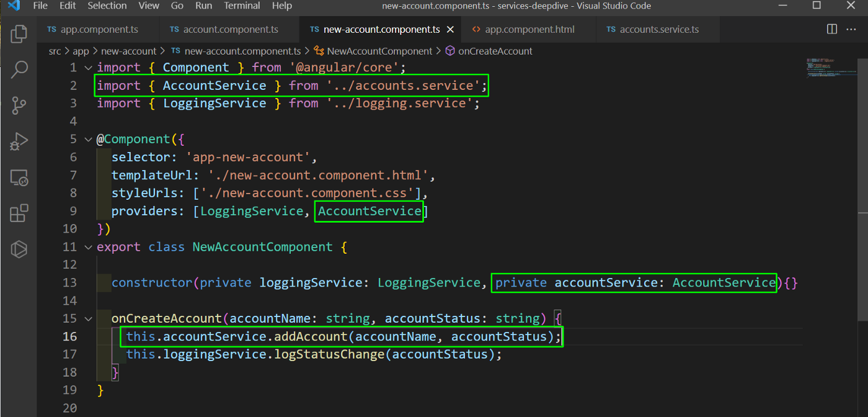Collapse the onCreateAccount fold at line 15
Viewport: 868px width, 417px height.
coord(88,318)
